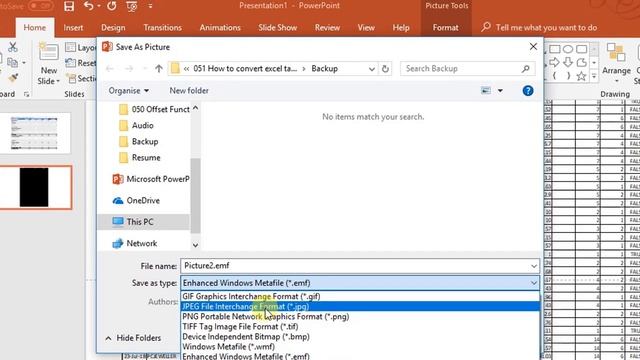Select Network in navigation pane
The height and width of the screenshot is (360, 640).
[x=135, y=243]
